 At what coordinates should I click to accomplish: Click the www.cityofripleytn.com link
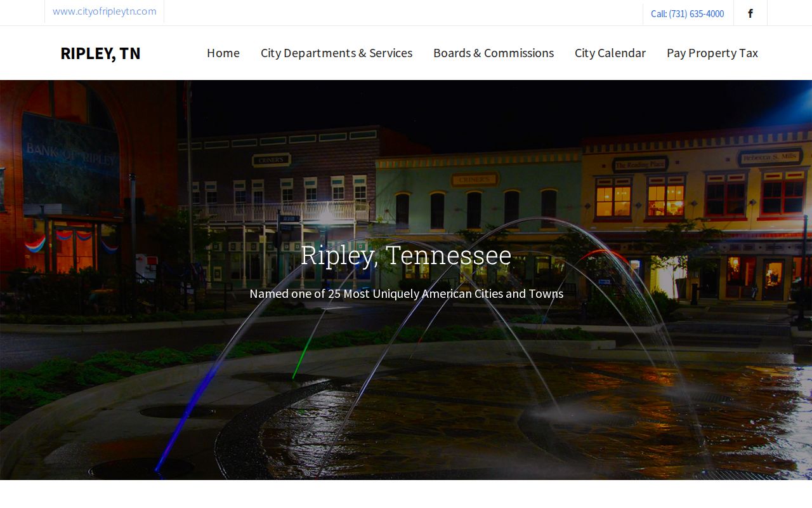tap(105, 11)
